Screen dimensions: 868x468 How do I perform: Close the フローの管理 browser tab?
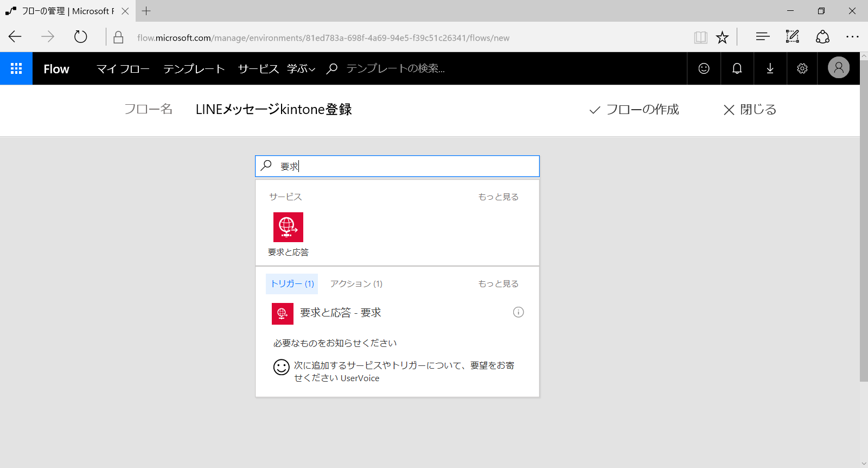pyautogui.click(x=125, y=11)
